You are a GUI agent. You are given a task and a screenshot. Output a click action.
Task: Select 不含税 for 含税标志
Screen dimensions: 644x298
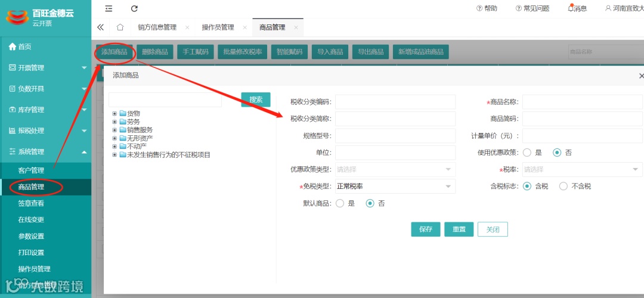click(563, 187)
